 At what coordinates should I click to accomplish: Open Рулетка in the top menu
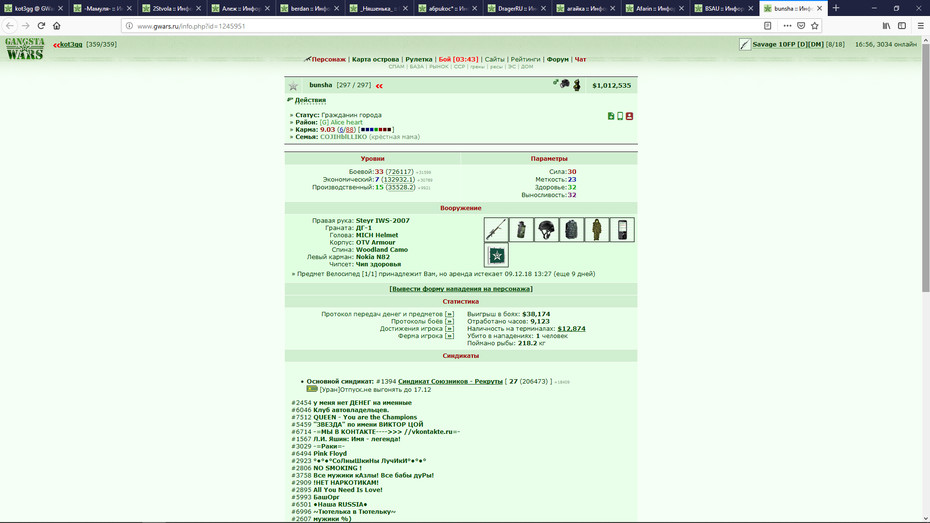pos(419,59)
